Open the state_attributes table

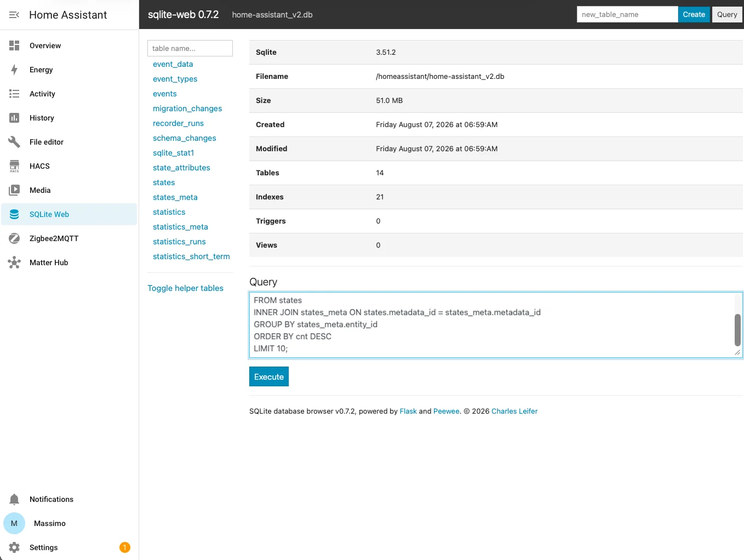(x=181, y=168)
